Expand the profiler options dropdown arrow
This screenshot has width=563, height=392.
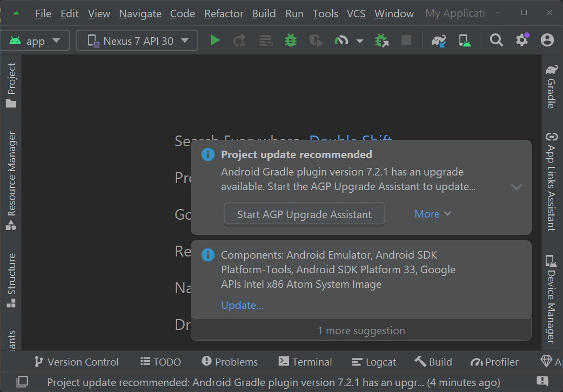pyautogui.click(x=359, y=41)
